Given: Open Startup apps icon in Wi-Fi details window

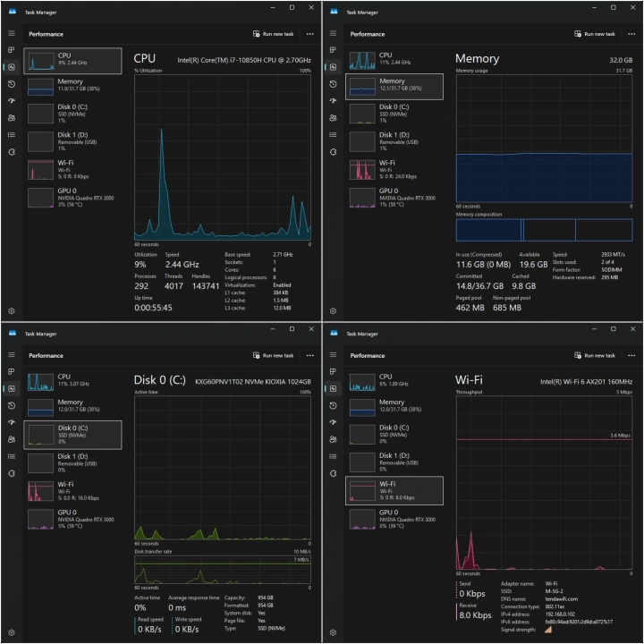Looking at the screenshot, I should coord(334,422).
